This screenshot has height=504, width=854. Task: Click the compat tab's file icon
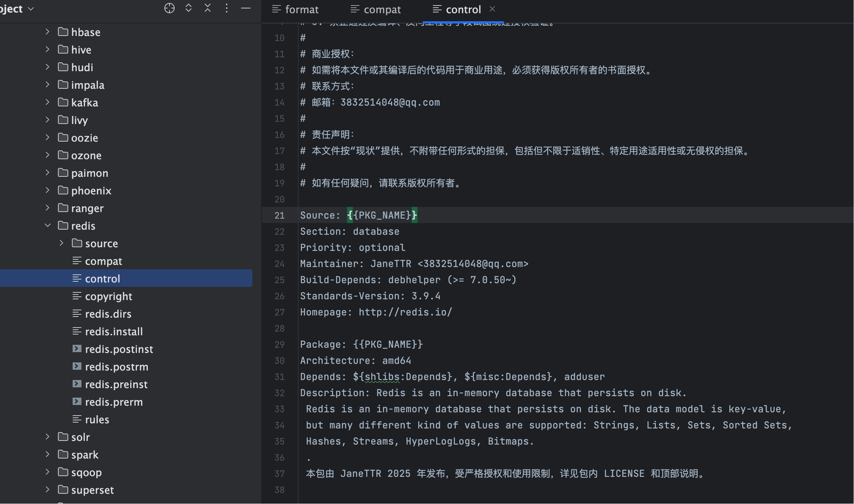tap(355, 9)
